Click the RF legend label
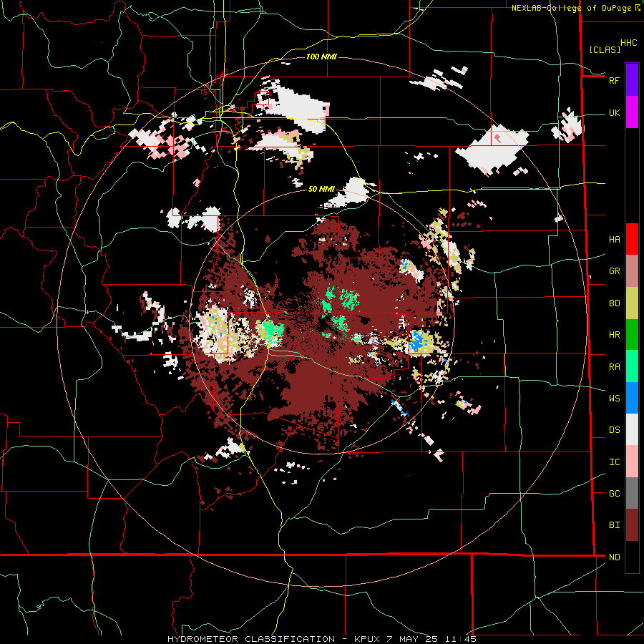This screenshot has height=644, width=644. coord(614,80)
